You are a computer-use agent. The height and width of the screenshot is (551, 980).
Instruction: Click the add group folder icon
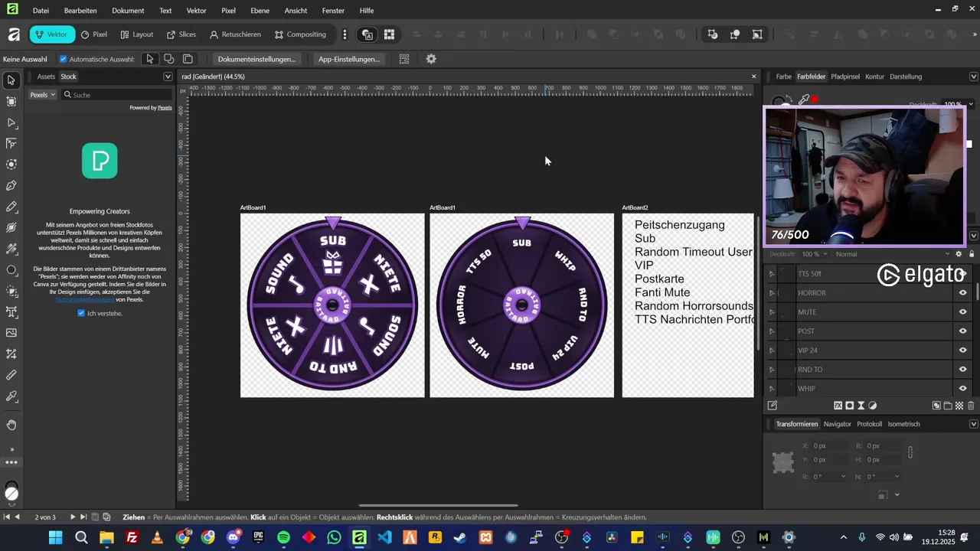(x=948, y=406)
